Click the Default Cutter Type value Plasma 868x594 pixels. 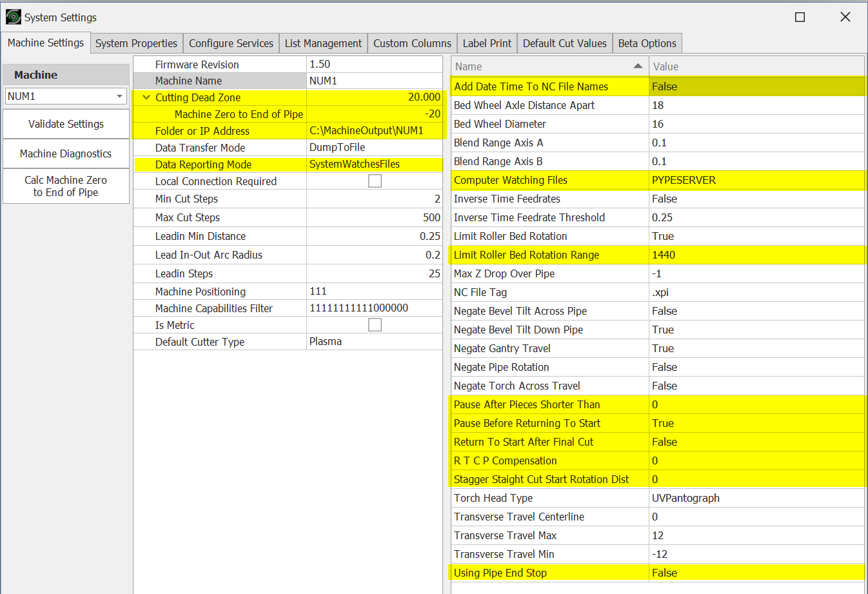pos(374,342)
